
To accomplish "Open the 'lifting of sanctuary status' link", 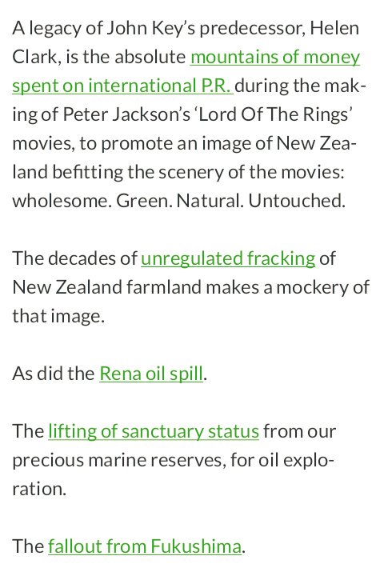I will tap(154, 431).
